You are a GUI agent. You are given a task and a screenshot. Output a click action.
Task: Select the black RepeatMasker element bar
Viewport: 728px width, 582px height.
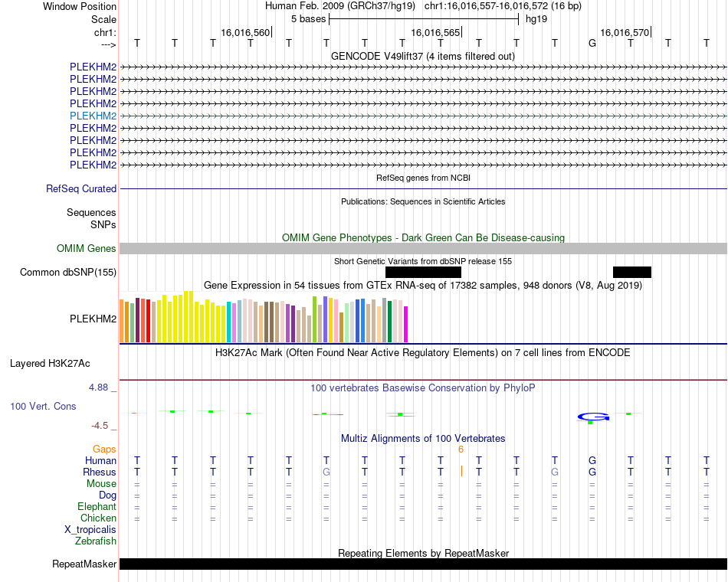(x=423, y=564)
